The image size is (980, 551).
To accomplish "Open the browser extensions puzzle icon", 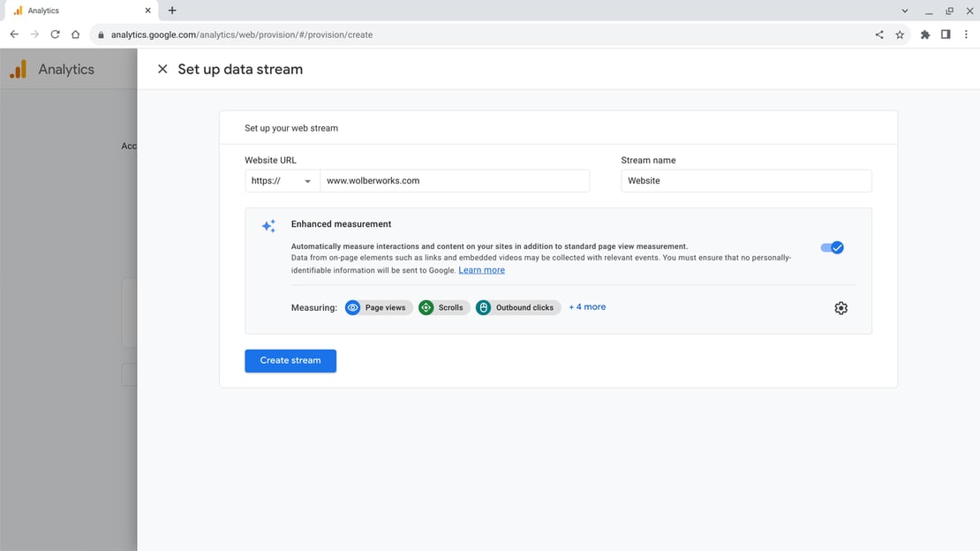I will 925,34.
